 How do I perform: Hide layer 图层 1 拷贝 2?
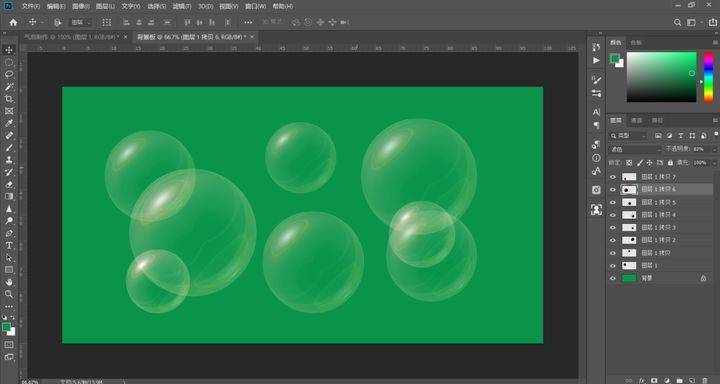pyautogui.click(x=613, y=240)
